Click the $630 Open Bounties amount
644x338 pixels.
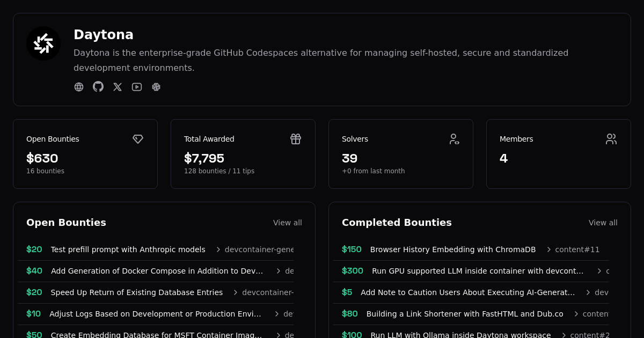(x=42, y=158)
